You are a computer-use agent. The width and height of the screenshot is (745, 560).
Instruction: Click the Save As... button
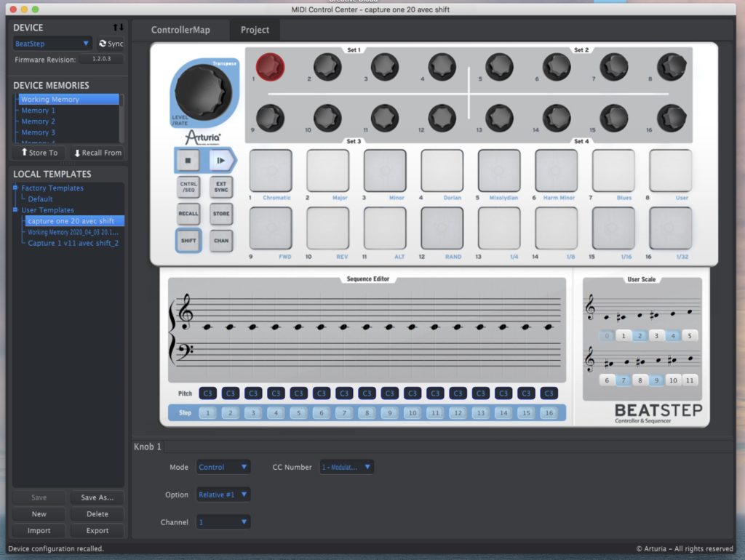[x=97, y=497]
